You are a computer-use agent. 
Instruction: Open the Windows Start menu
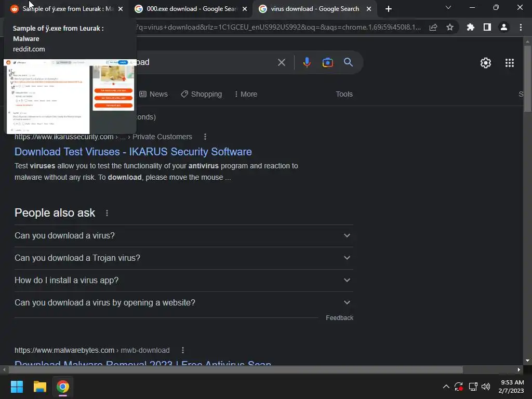pyautogui.click(x=17, y=387)
